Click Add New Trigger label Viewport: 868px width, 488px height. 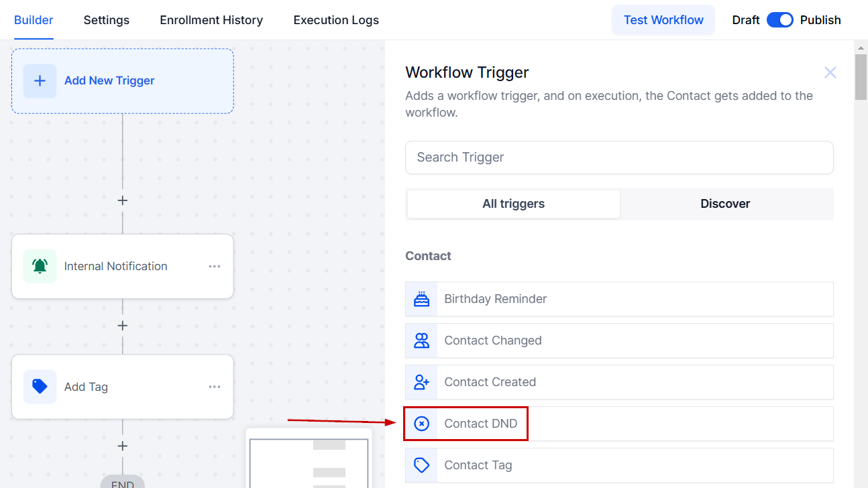pyautogui.click(x=109, y=80)
